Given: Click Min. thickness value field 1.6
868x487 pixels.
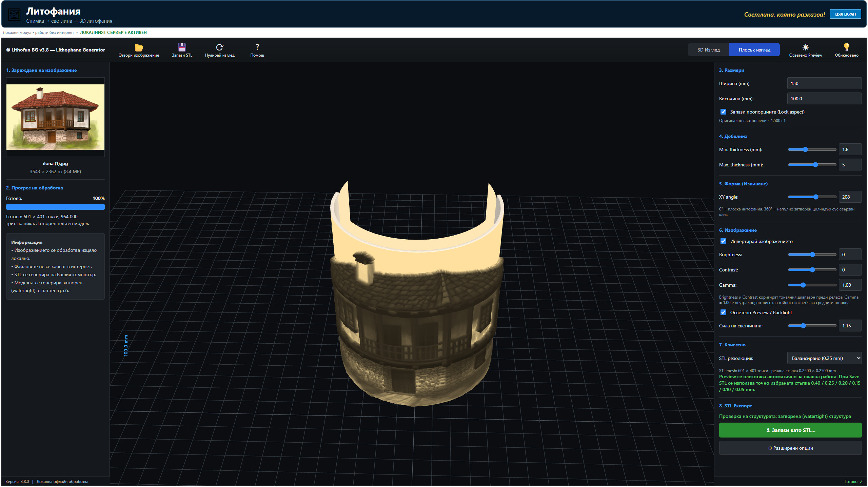Looking at the screenshot, I should click(850, 149).
